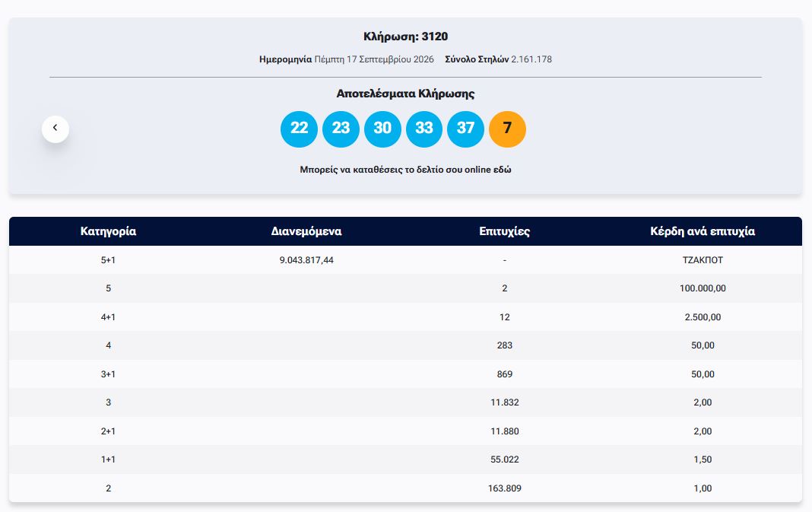Click the 1,00 winnings cell
The height and width of the screenshot is (512, 812).
click(703, 488)
